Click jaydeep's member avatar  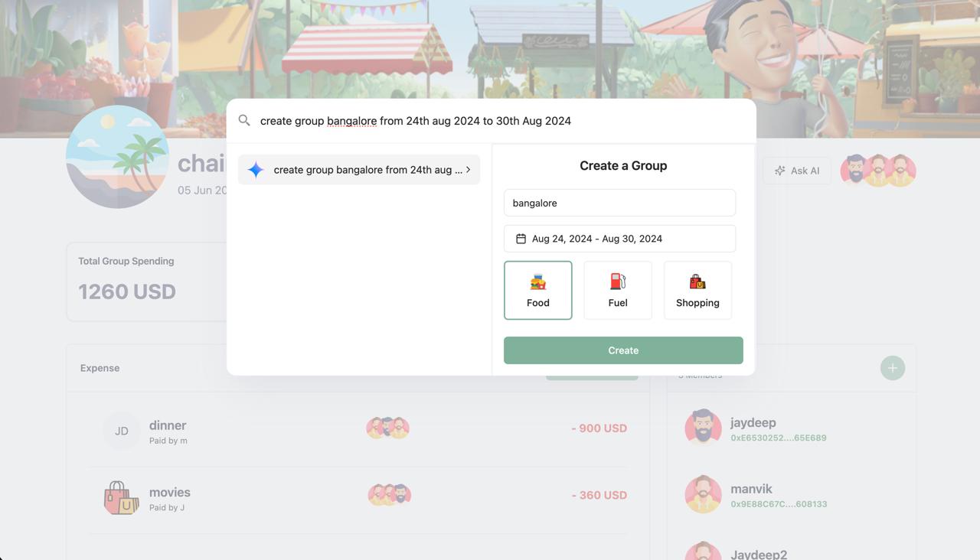point(703,428)
